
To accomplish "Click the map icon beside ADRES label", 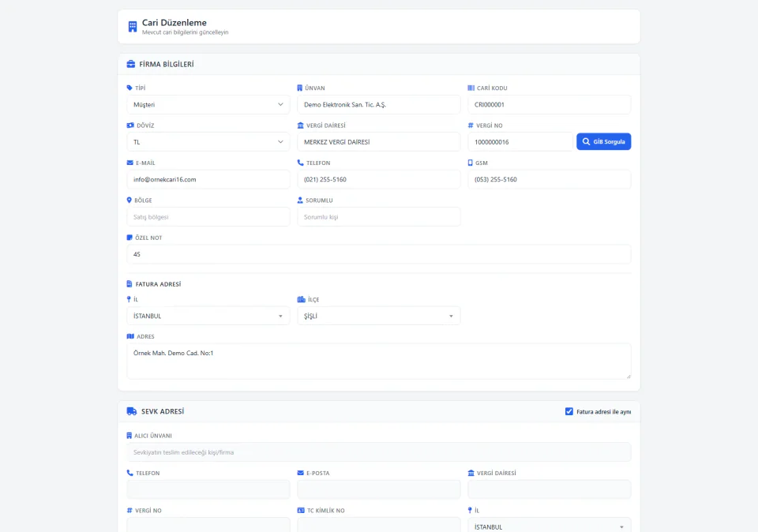I will click(130, 336).
